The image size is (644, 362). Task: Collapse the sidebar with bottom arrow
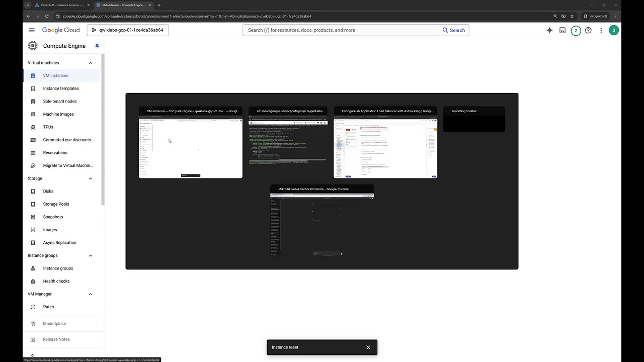tap(33, 355)
